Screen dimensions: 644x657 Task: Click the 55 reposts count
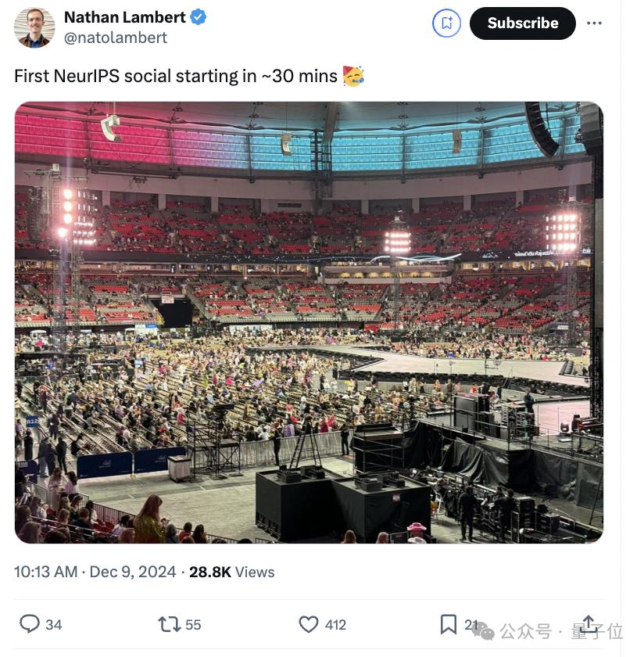click(x=193, y=624)
